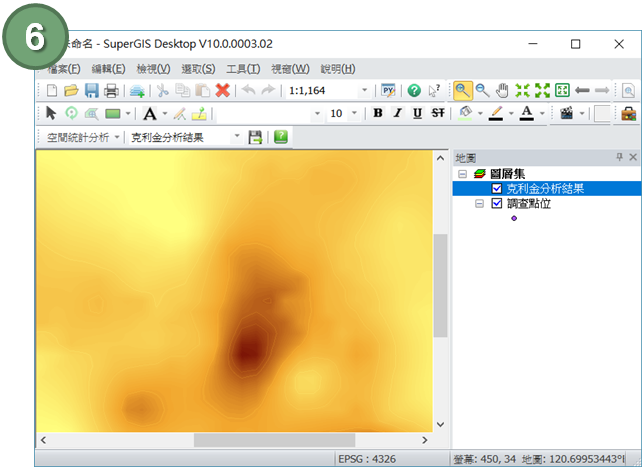This screenshot has height=468, width=643.
Task: Click the purple point symbol swatch
Action: point(514,218)
